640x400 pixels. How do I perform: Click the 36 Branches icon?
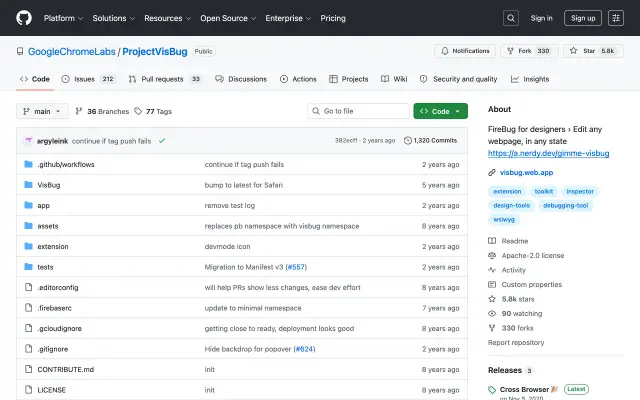tap(79, 111)
